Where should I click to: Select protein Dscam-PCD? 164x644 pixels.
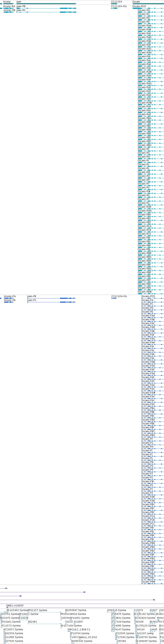(148, 297)
